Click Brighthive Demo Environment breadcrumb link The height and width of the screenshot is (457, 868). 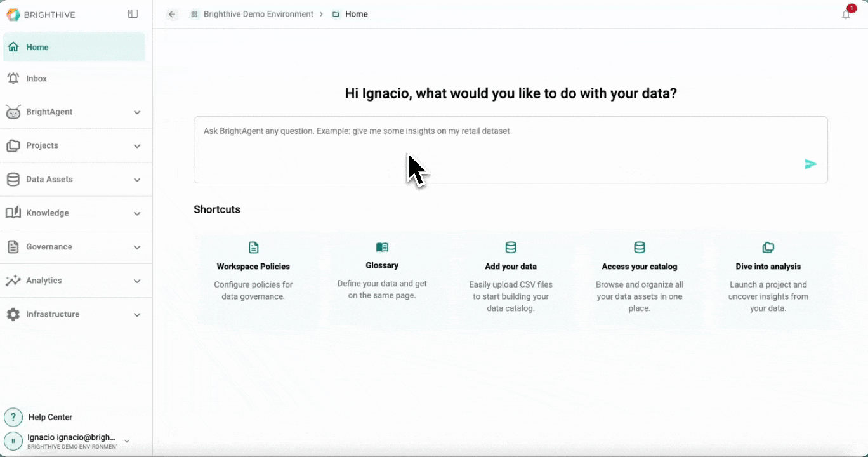point(258,14)
